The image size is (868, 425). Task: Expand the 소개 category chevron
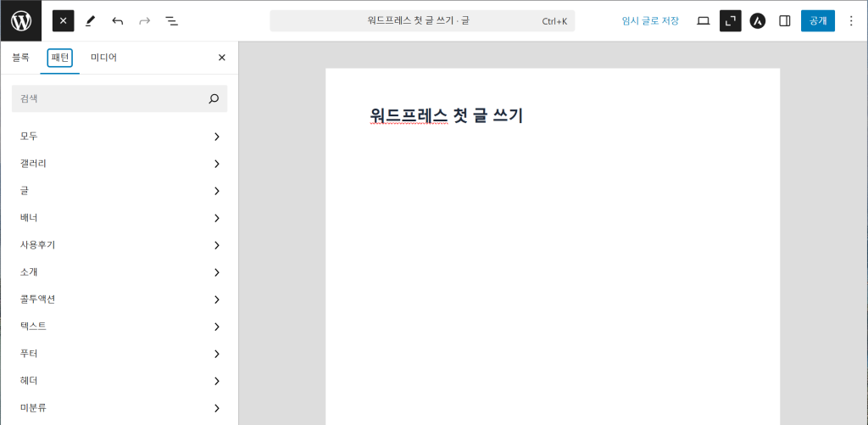point(217,272)
